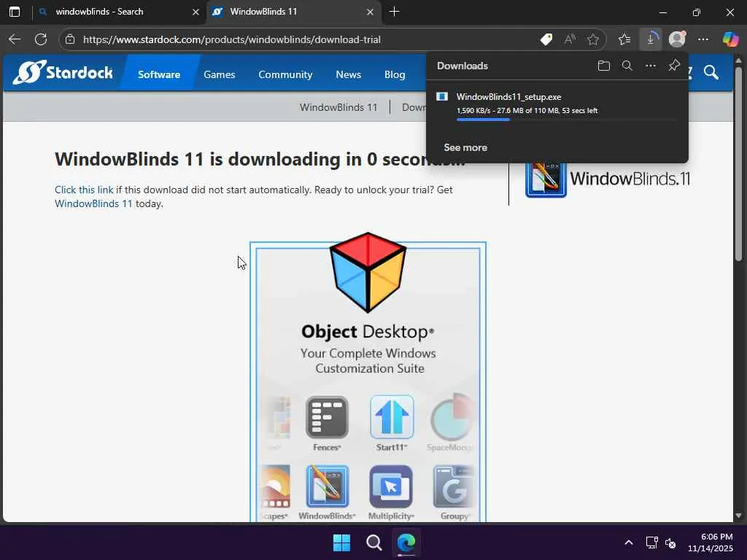
Task: Open the News menu item
Action: coord(348,74)
